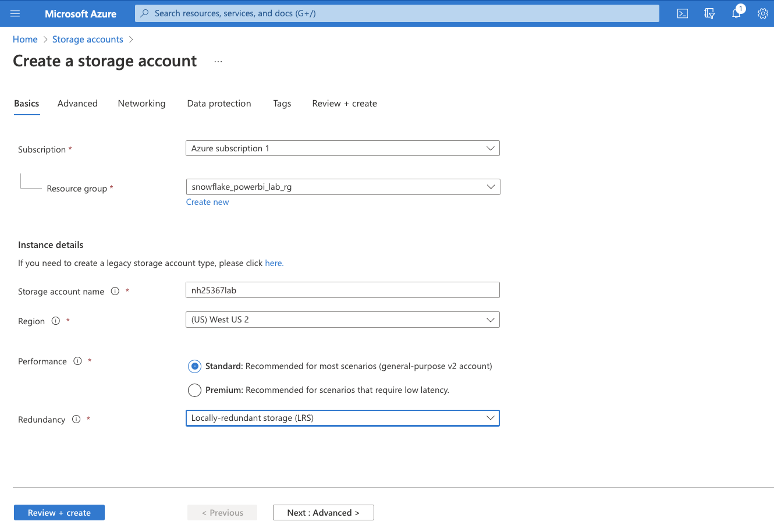
Task: Switch to the Networking tab
Action: (x=141, y=104)
